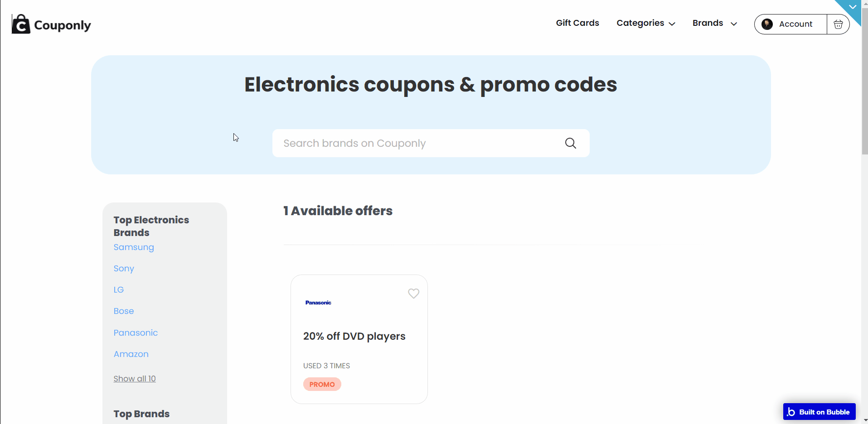
Task: Click the Panasonic logo on offer card
Action: [x=318, y=303]
